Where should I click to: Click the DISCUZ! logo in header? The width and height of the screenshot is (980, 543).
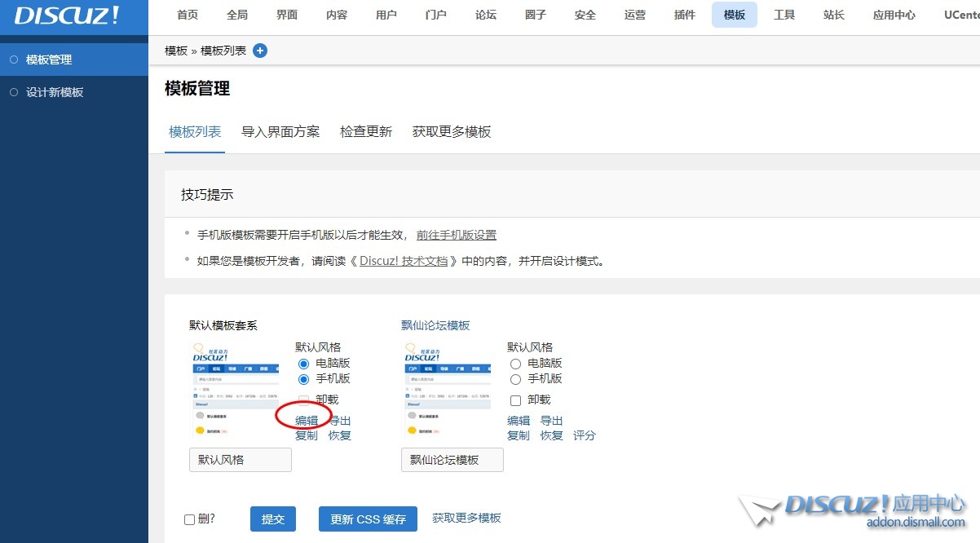(67, 15)
